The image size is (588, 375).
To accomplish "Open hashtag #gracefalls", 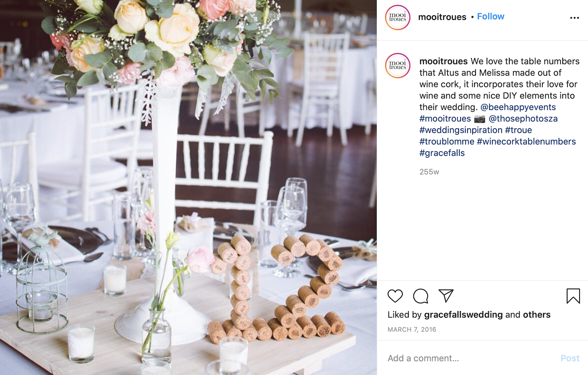I will pos(442,153).
